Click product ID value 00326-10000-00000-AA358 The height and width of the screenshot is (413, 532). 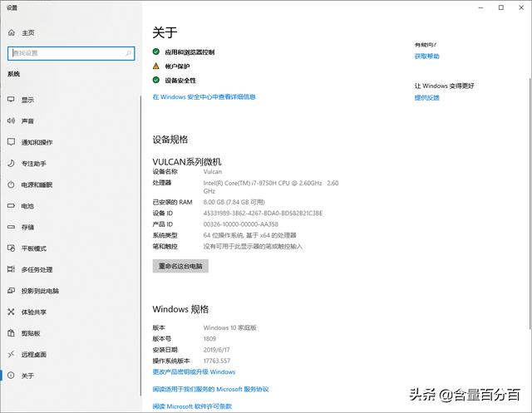(240, 224)
